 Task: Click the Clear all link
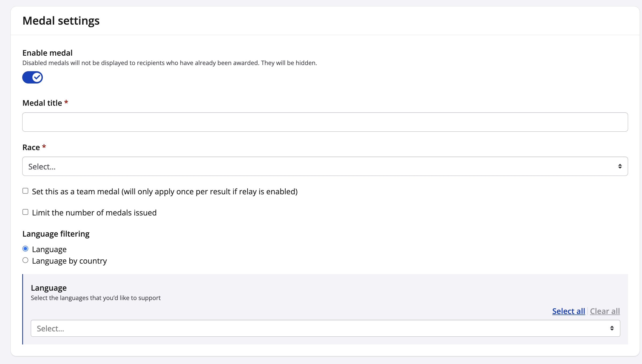click(x=605, y=311)
